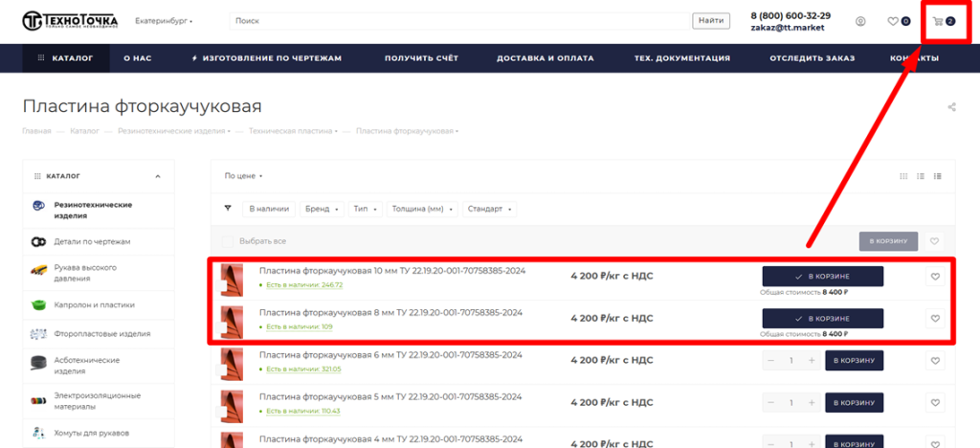Open the favorites heart icon in header
The height and width of the screenshot is (448, 980).
click(893, 21)
